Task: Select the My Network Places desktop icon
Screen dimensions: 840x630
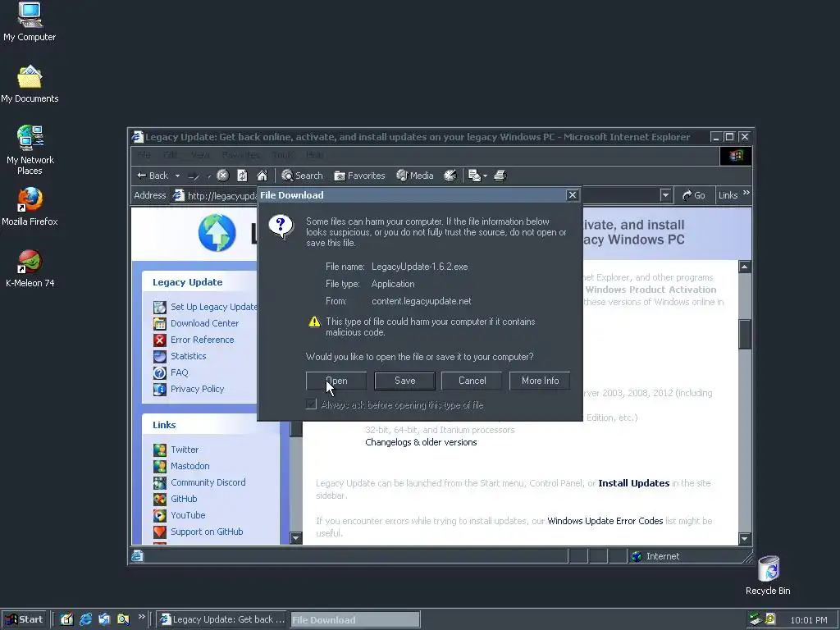Action: [x=30, y=150]
